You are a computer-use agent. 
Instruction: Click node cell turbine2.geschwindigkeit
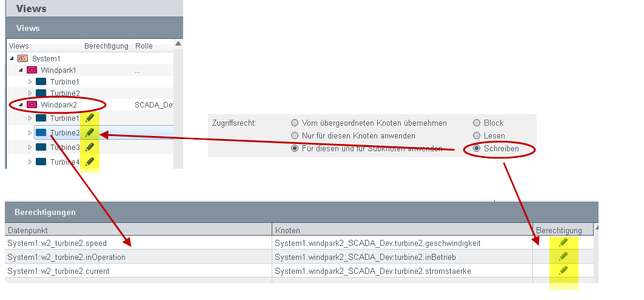[402, 243]
